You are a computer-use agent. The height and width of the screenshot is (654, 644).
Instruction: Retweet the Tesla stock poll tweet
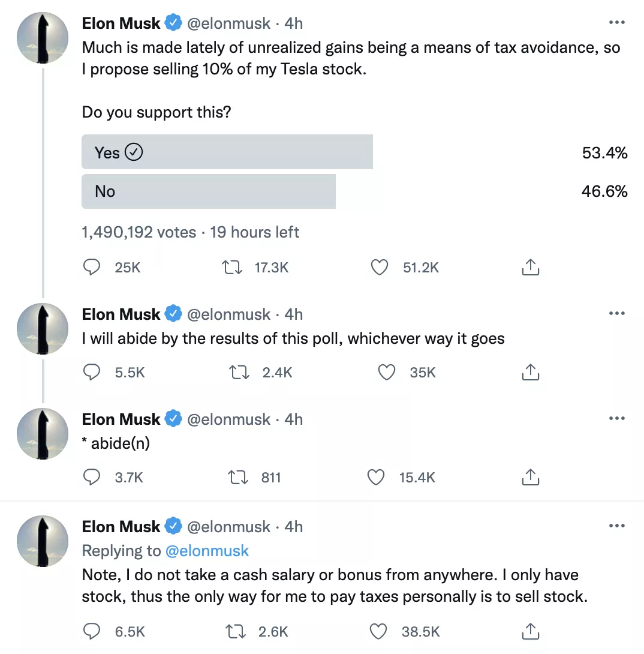[232, 267]
